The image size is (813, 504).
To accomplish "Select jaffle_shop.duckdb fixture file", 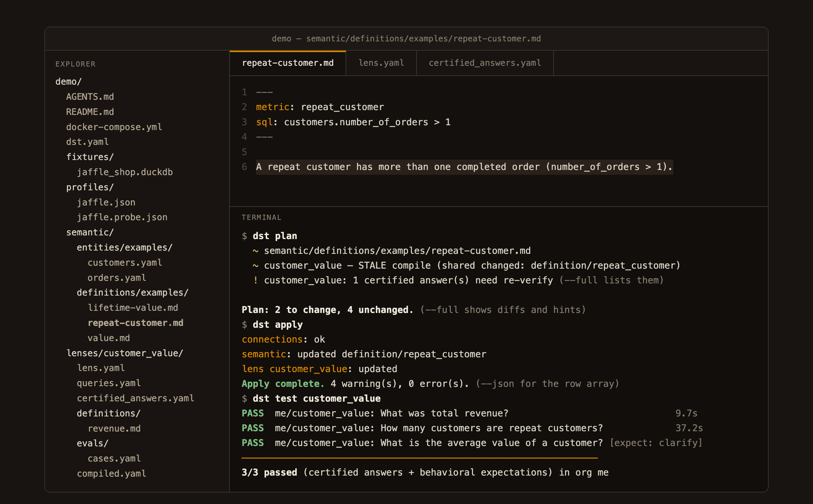I will pyautogui.click(x=125, y=172).
